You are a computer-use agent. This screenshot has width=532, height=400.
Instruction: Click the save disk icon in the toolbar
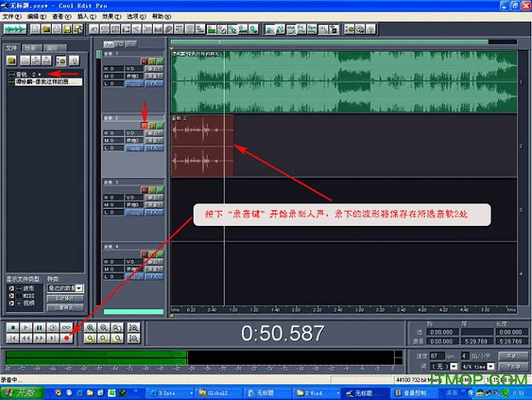click(67, 29)
